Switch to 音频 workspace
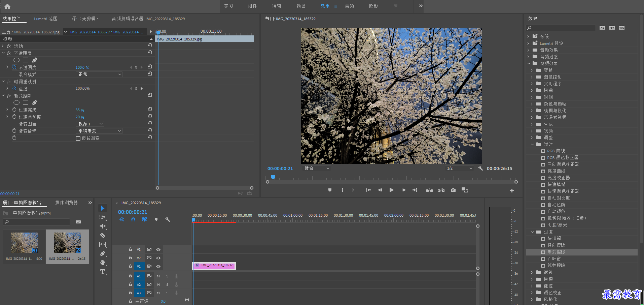 350,6
